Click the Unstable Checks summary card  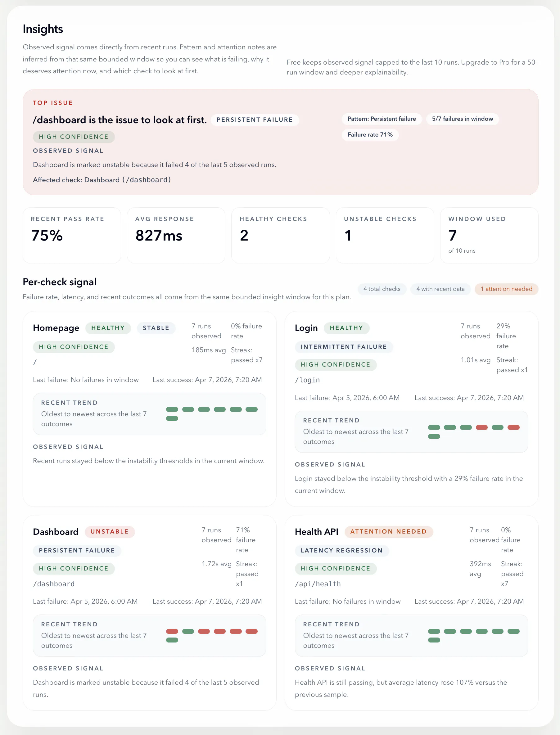pyautogui.click(x=385, y=235)
